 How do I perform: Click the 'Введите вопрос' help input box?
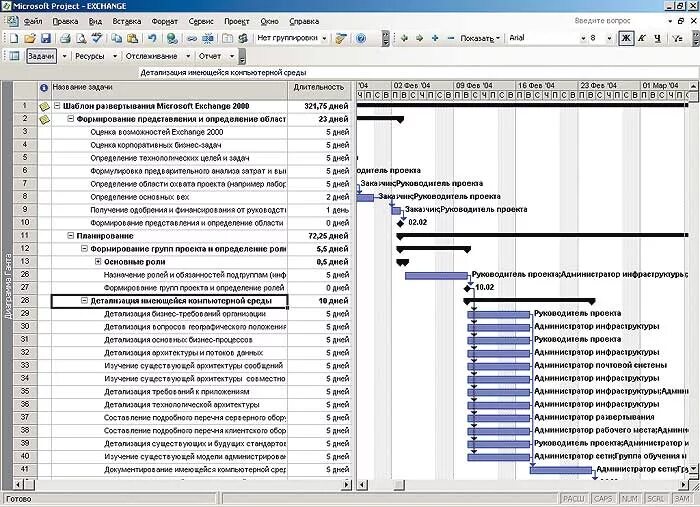point(618,21)
